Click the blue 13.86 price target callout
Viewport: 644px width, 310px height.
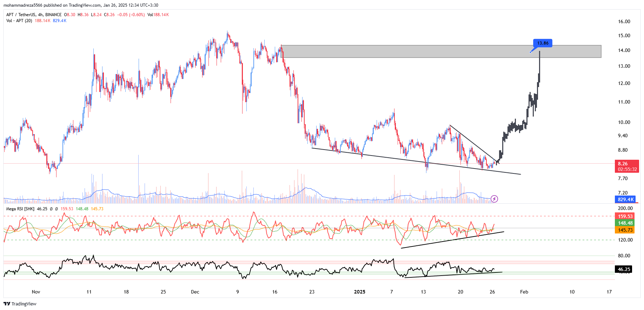(543, 43)
